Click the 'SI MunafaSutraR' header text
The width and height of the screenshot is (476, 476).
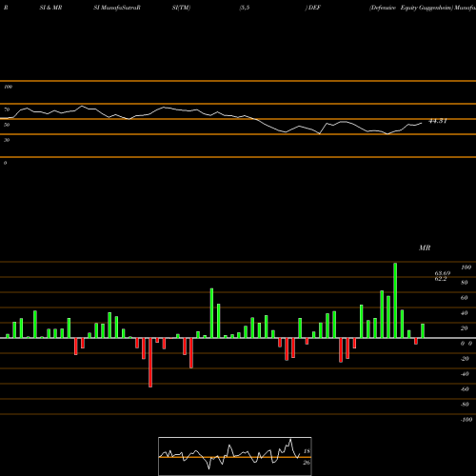pos(117,8)
